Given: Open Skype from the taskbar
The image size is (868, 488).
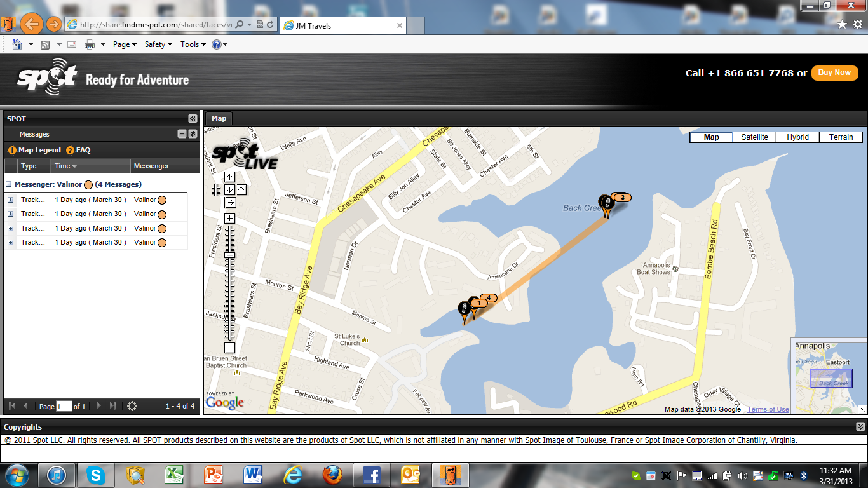Looking at the screenshot, I should tap(97, 475).
